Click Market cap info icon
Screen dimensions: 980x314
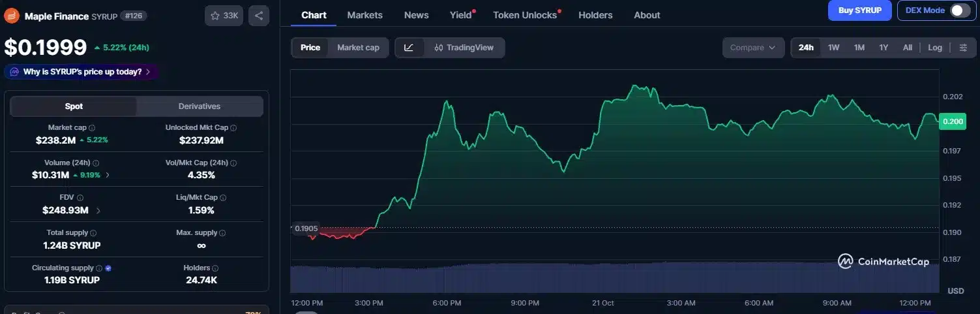coord(92,128)
